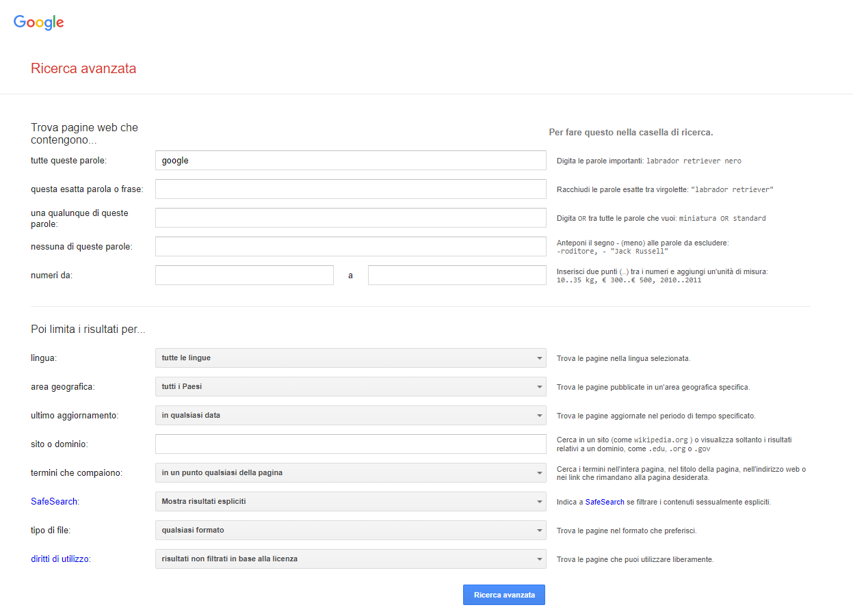Screen dimensions: 853x616
Task: Open the diritti di utilizzo link
Action: pyautogui.click(x=60, y=559)
